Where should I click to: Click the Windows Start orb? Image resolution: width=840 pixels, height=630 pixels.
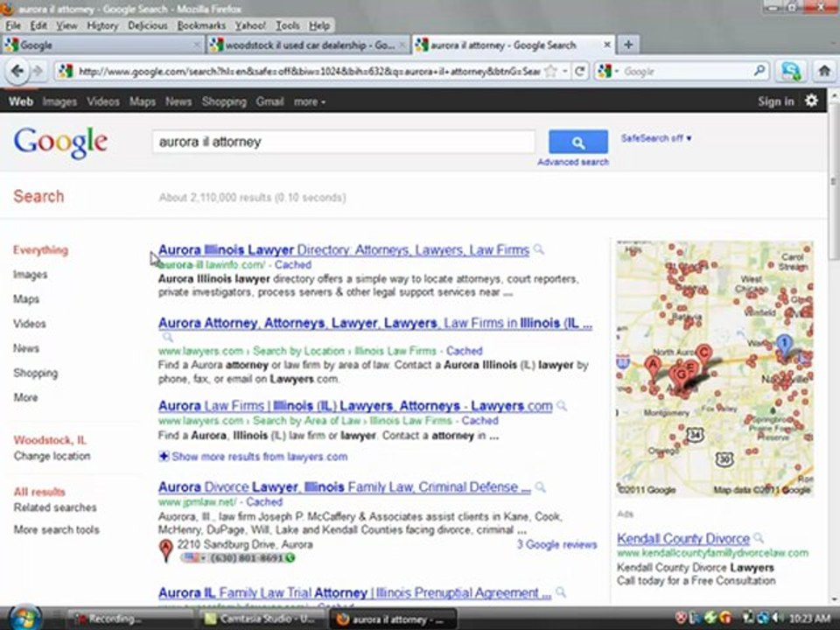coord(24,618)
